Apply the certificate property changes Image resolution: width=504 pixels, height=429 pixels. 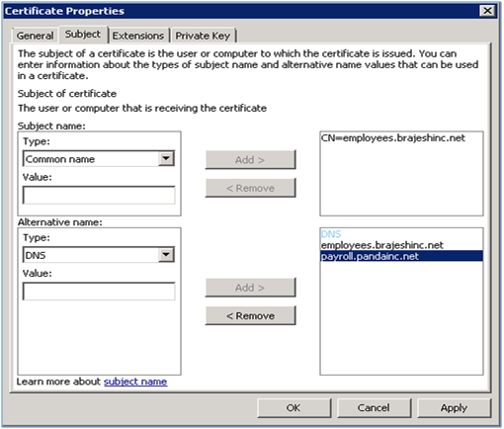(x=454, y=408)
